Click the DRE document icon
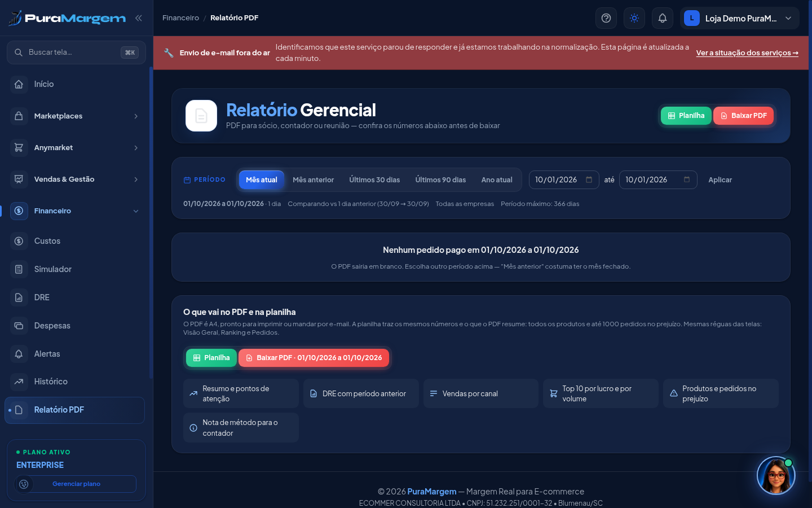The image size is (812, 508). pyautogui.click(x=19, y=297)
